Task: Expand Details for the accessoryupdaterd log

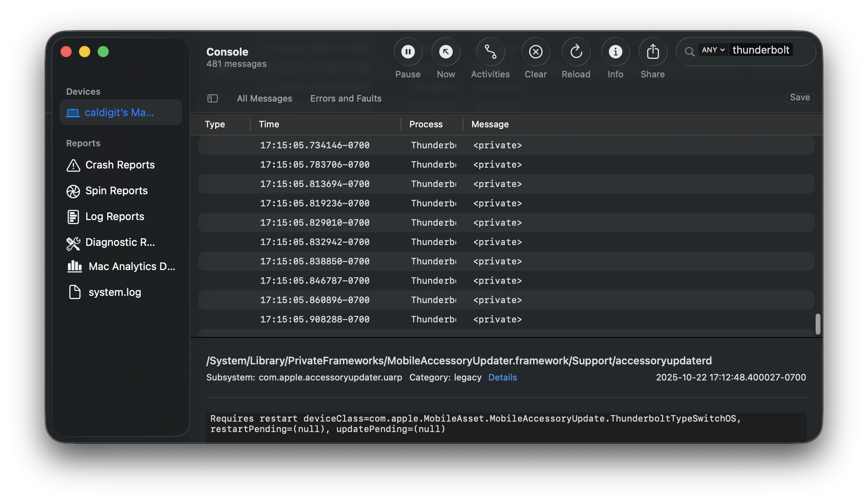Action: point(502,377)
